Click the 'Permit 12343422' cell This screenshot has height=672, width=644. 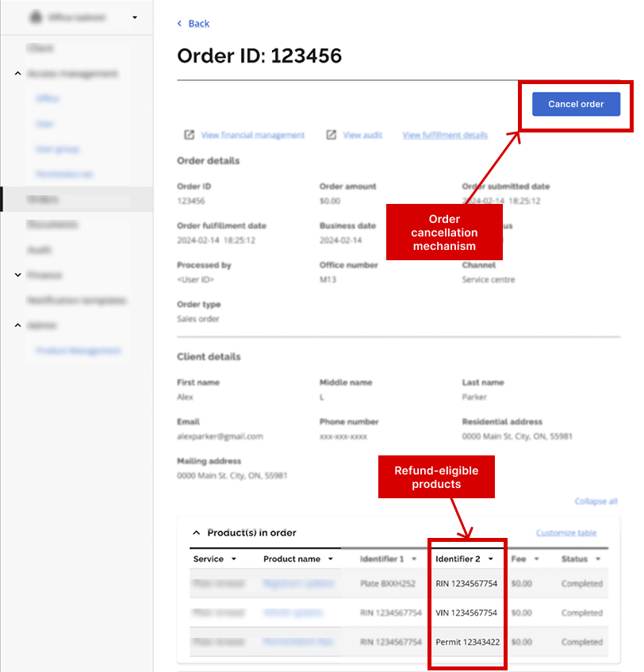click(467, 642)
